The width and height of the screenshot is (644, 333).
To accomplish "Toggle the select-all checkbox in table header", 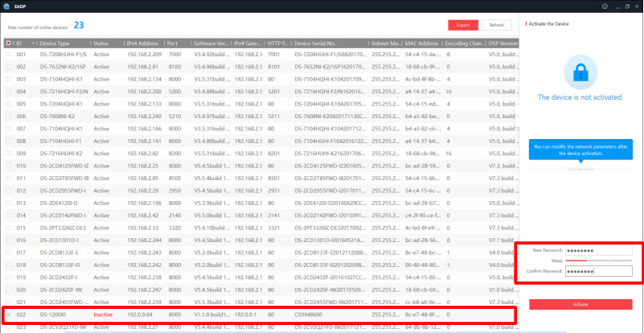I will 9,43.
